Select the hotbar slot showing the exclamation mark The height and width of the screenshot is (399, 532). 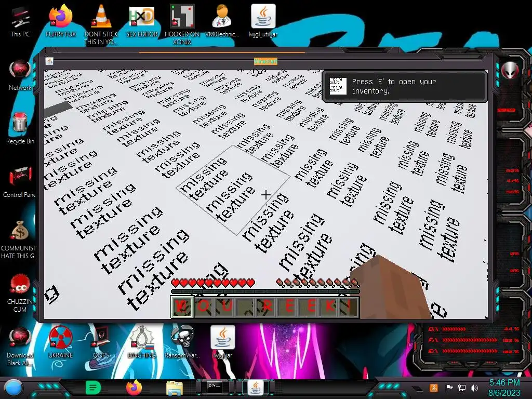point(350,307)
